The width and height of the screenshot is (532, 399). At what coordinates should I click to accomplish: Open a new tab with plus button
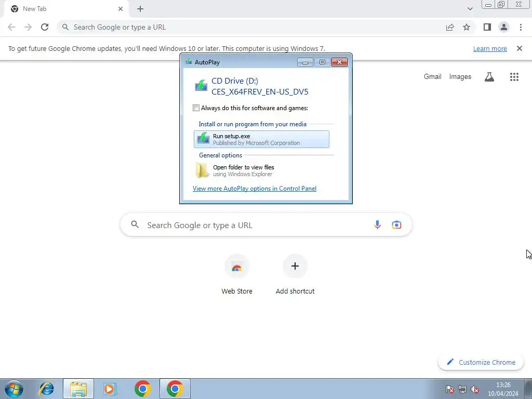point(140,9)
